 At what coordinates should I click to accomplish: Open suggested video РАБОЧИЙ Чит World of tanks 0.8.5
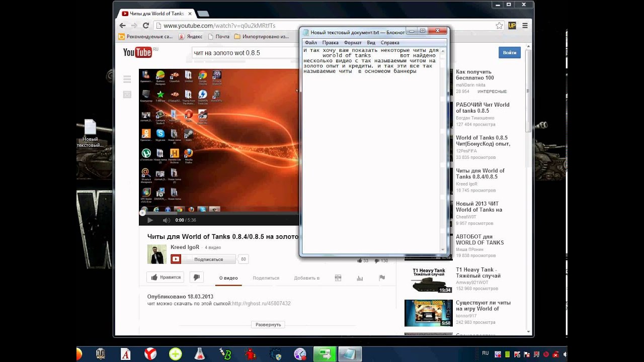[x=482, y=108]
